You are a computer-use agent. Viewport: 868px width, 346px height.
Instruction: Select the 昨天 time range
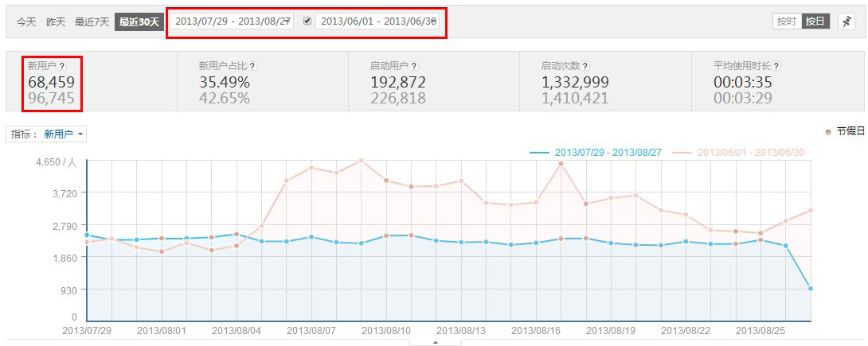56,22
